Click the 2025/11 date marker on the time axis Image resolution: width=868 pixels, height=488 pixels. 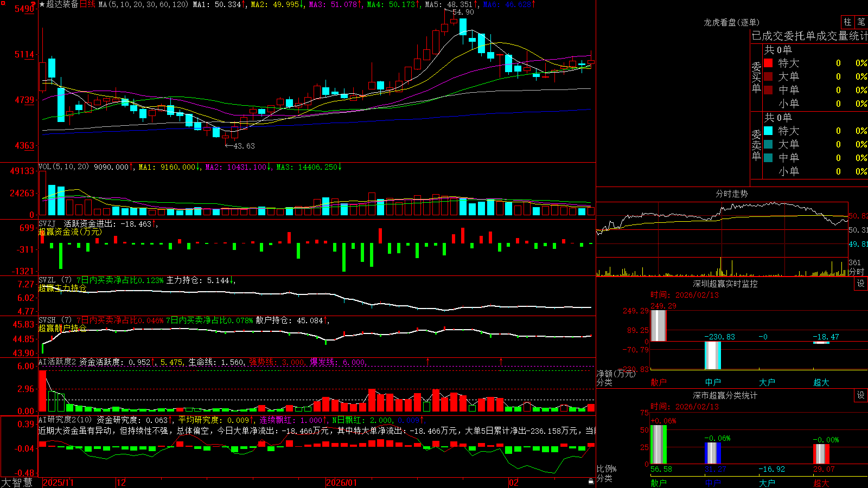point(58,483)
